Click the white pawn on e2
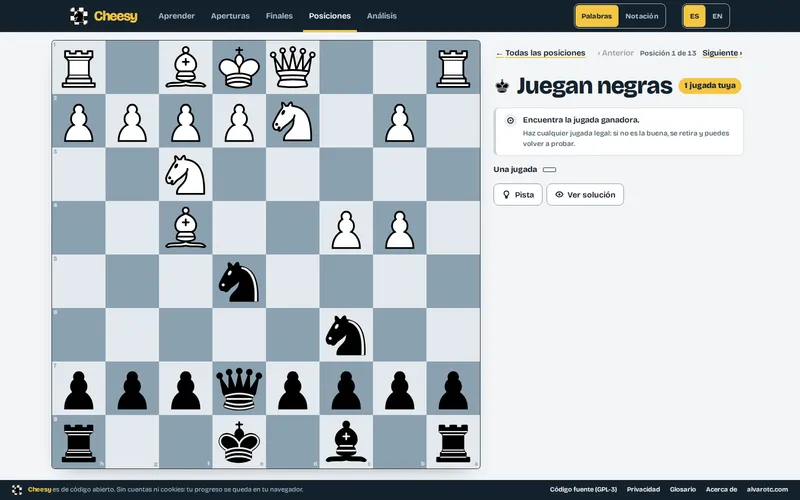The height and width of the screenshot is (500, 800). click(239, 121)
